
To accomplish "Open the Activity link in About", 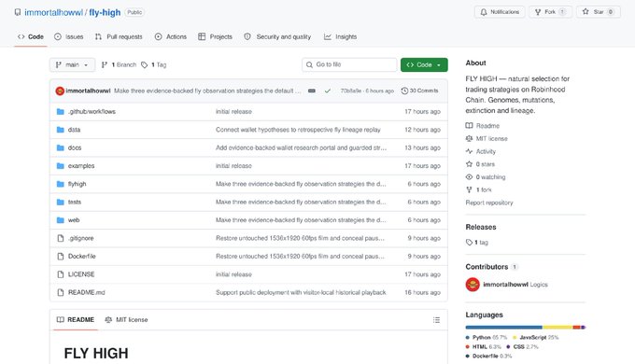I will 481,152.
